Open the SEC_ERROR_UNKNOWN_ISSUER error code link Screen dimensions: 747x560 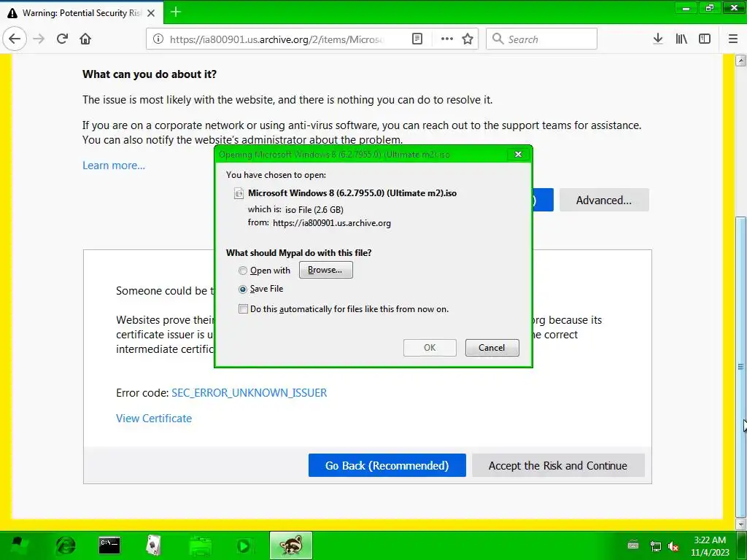click(x=249, y=393)
